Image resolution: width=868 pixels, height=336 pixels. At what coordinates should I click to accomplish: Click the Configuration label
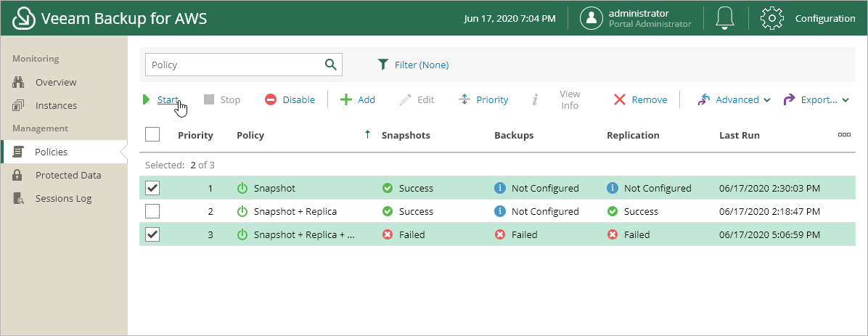click(x=825, y=18)
